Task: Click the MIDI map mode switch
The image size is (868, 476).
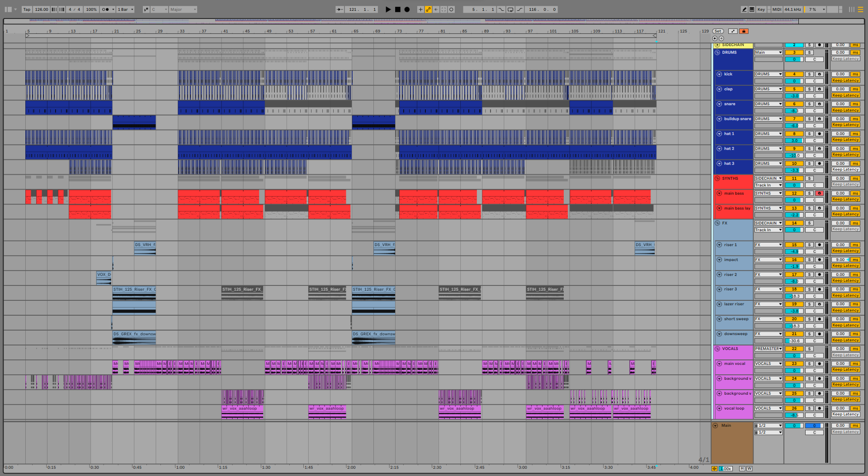Action: pos(777,9)
